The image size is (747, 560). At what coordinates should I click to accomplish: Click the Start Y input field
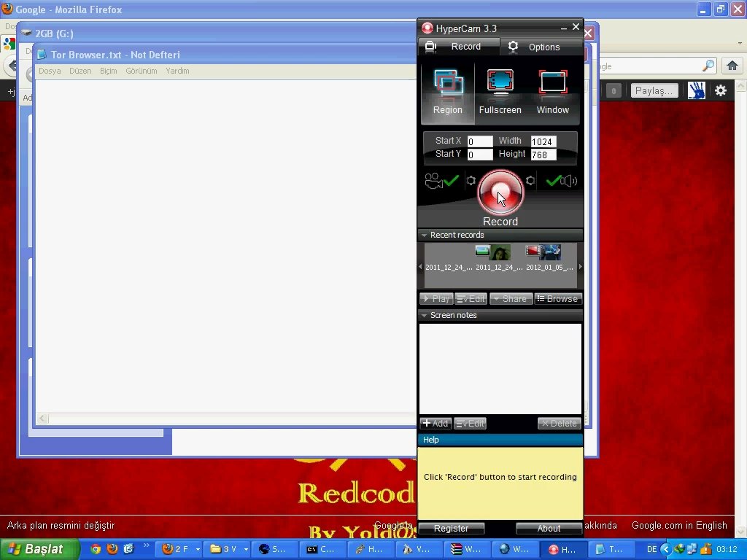pyautogui.click(x=480, y=155)
